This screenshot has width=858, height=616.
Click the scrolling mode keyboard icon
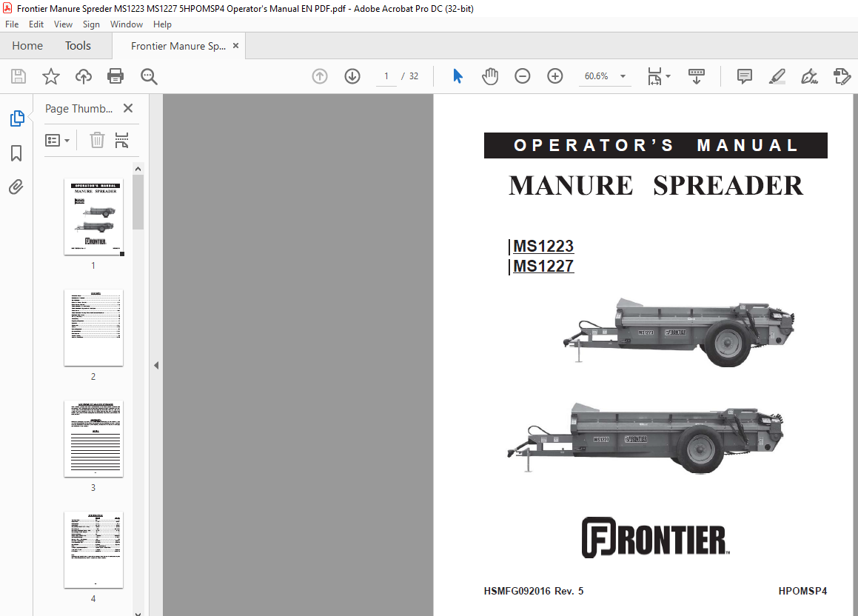click(x=696, y=76)
